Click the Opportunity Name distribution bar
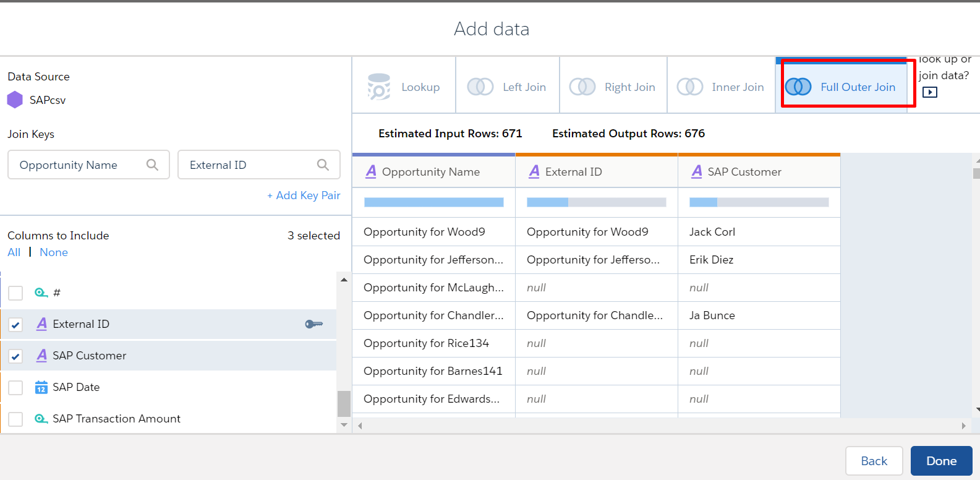 click(433, 202)
